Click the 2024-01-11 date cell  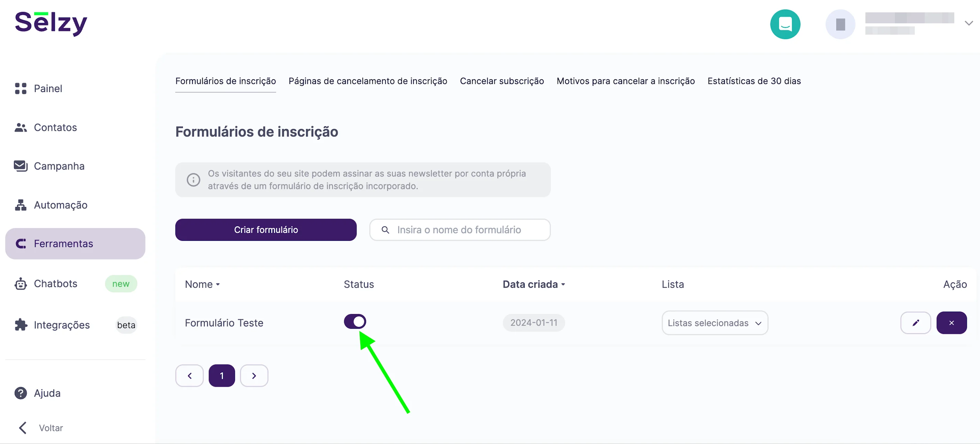pos(534,323)
